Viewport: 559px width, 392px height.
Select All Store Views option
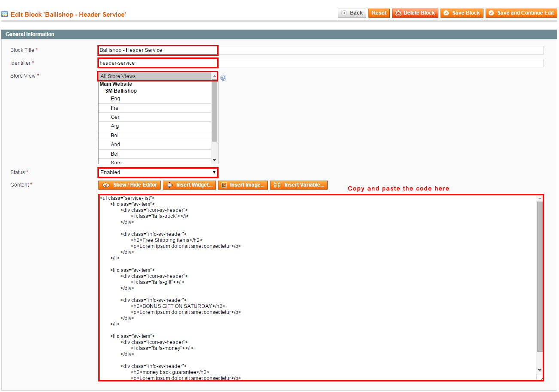(x=155, y=76)
